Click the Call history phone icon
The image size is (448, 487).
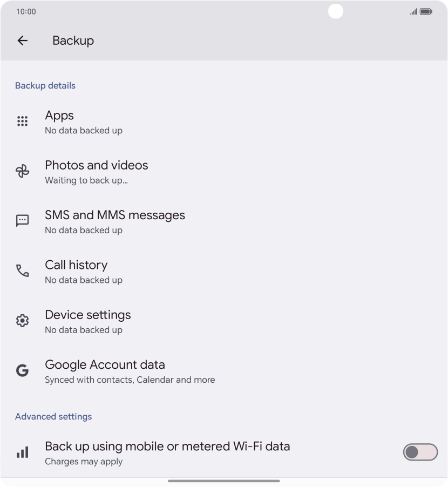click(x=22, y=271)
